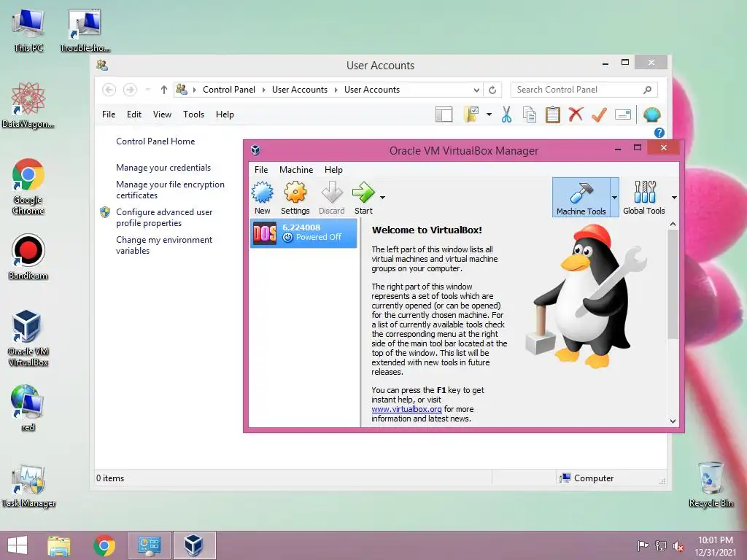
Task: Click the muted volume tray icon
Action: (x=678, y=545)
